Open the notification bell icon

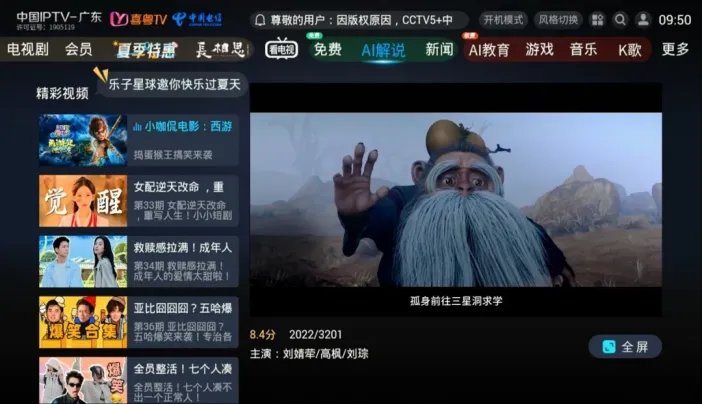pos(260,20)
